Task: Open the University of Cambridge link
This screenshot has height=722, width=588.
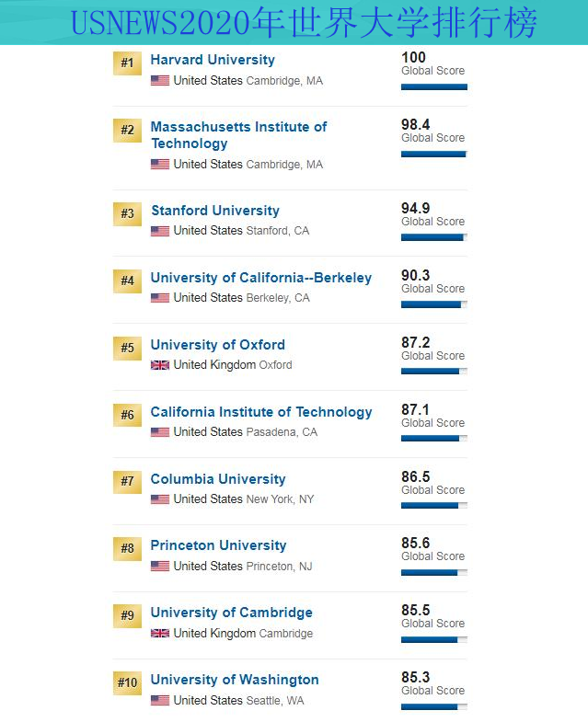Action: [x=231, y=613]
